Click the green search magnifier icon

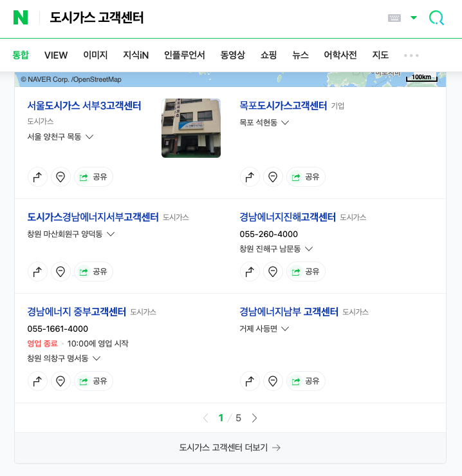tap(436, 18)
